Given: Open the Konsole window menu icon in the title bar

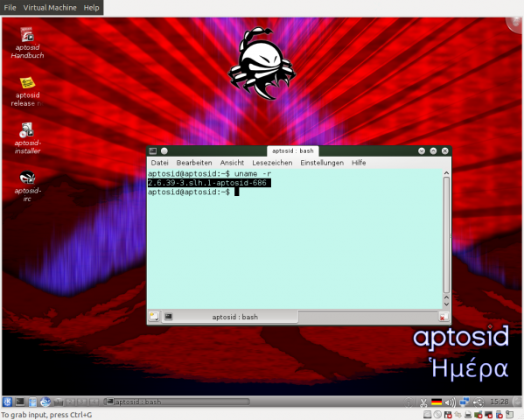Looking at the screenshot, I should [x=153, y=150].
